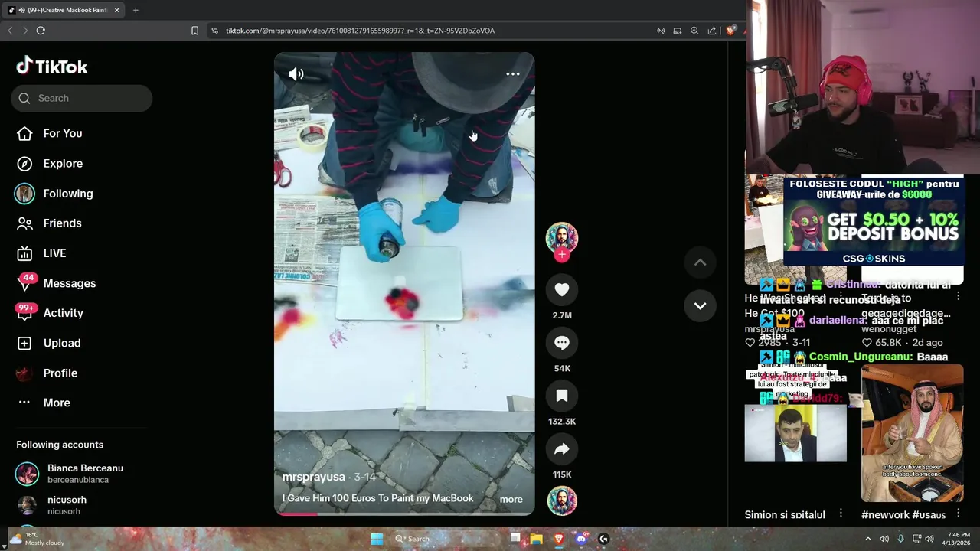Open Discord from the taskbar

pos(581,539)
